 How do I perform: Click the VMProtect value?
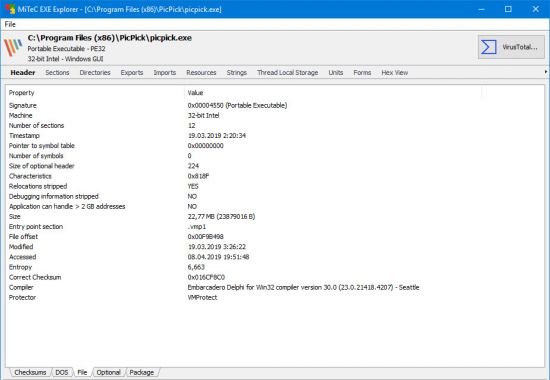click(202, 298)
